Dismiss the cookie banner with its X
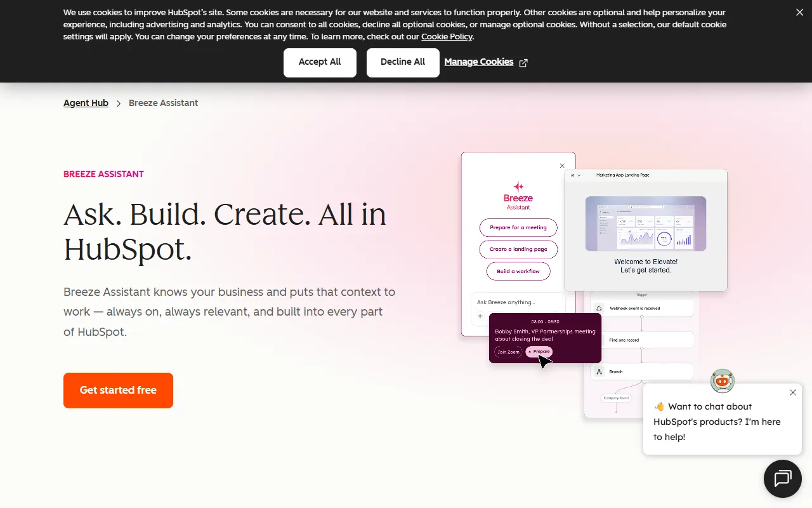The height and width of the screenshot is (508, 812). [799, 12]
